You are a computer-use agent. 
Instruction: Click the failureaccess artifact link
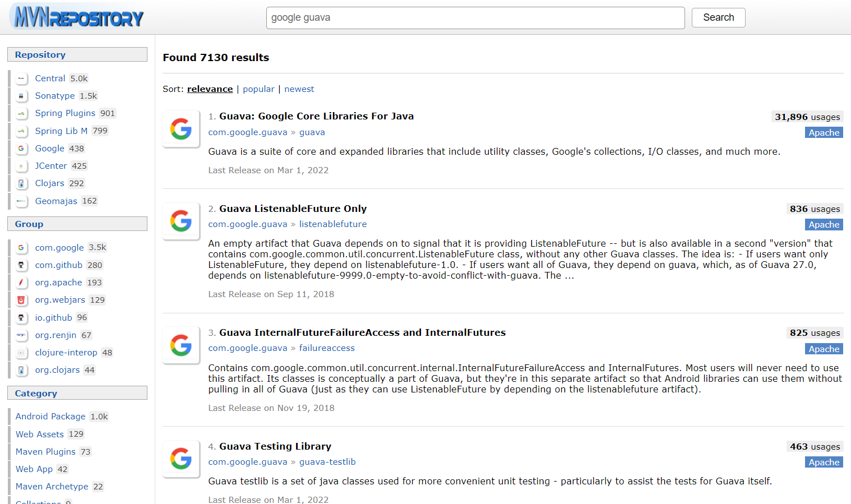327,348
